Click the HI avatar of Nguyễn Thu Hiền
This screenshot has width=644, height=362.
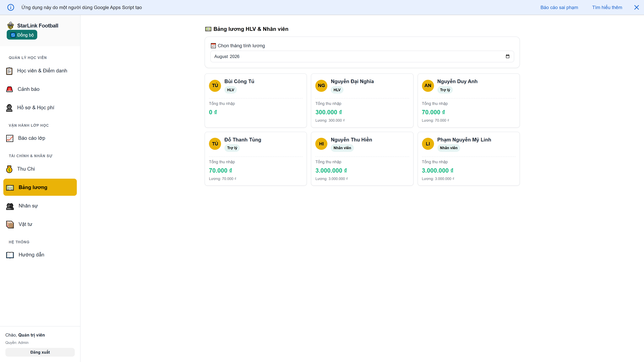pyautogui.click(x=321, y=144)
